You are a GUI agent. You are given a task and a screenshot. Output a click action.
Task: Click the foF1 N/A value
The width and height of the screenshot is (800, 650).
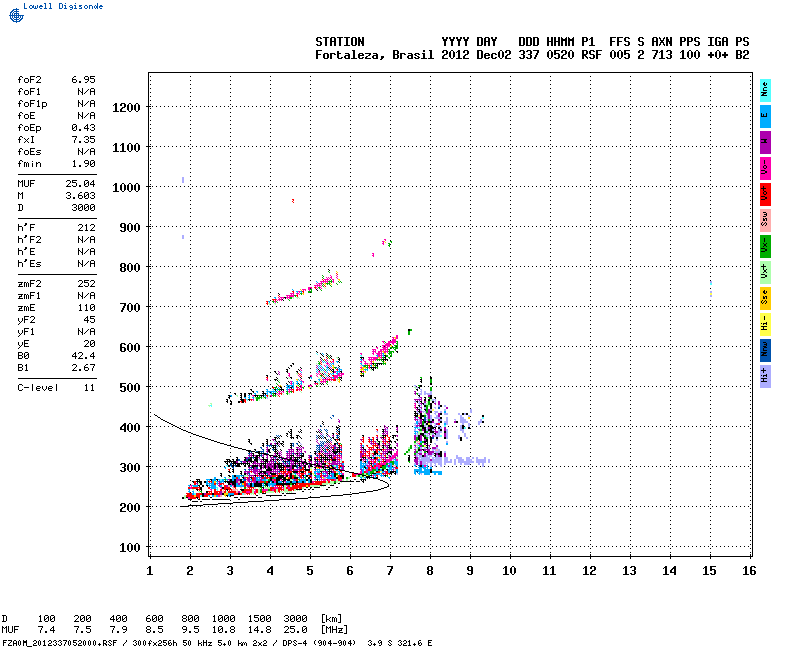tap(86, 92)
